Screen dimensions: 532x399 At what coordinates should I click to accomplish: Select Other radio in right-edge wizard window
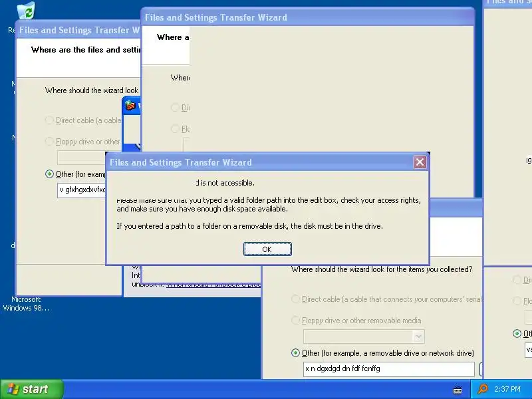coord(517,334)
